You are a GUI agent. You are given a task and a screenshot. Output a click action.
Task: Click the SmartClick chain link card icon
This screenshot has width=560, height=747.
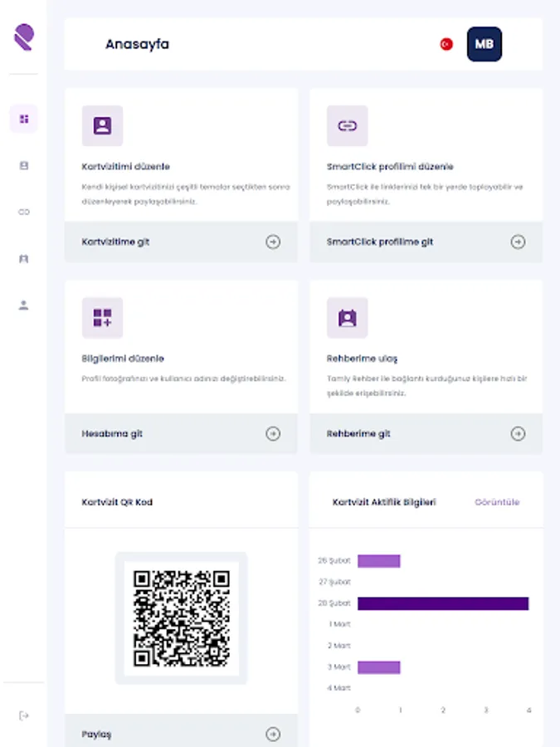point(347,126)
